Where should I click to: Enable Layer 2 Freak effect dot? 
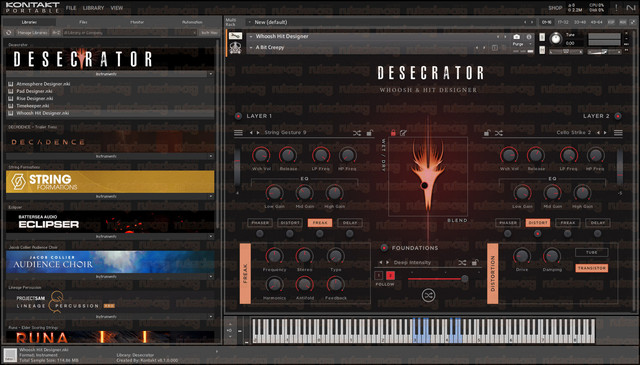(567, 234)
